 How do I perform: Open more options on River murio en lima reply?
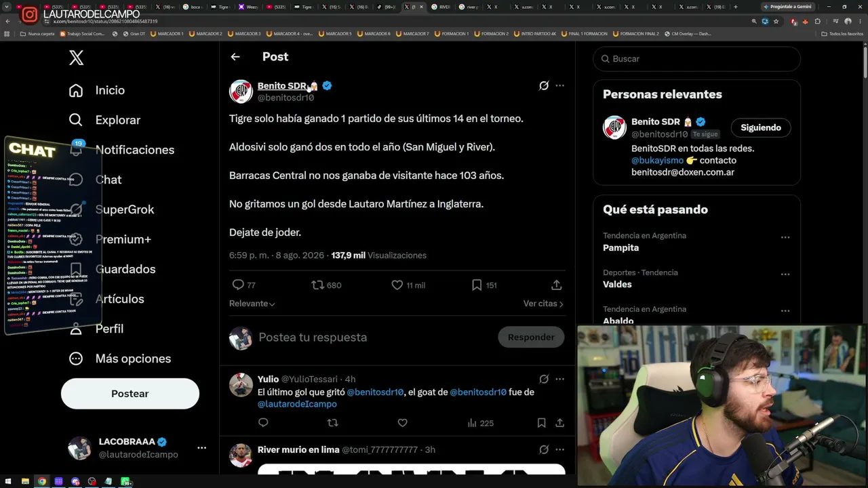(x=559, y=449)
